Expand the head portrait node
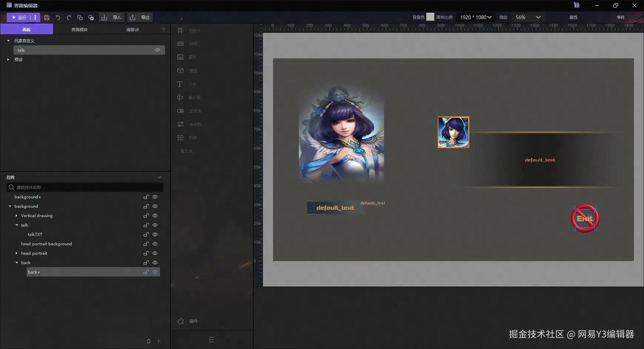644x349 pixels. click(17, 253)
